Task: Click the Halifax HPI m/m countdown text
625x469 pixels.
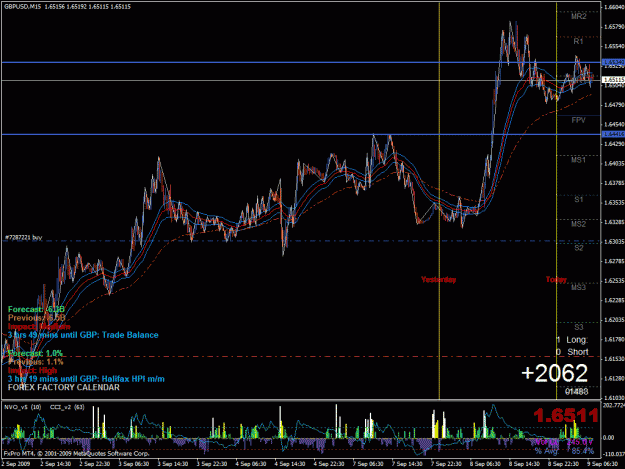Action: click(x=86, y=379)
